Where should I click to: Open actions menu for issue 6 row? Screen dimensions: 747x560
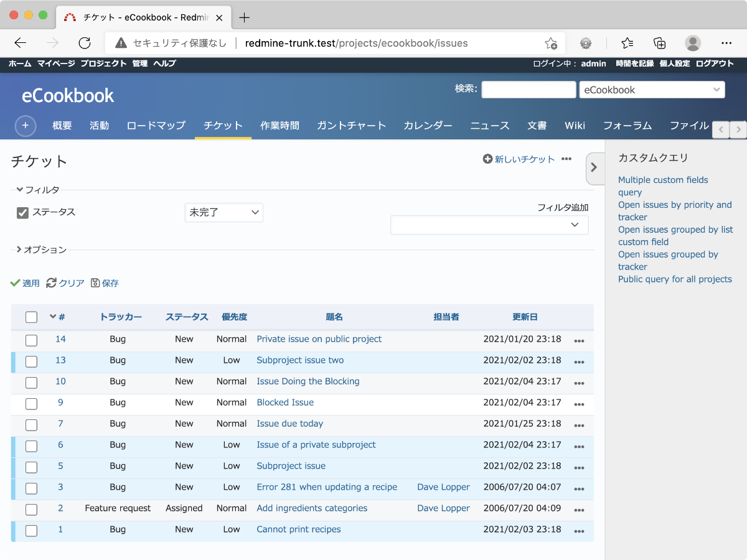580,447
